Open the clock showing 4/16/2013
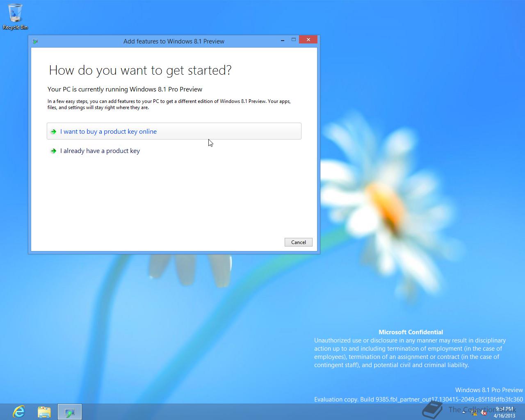Screen dimensions: 525x420 504,412
